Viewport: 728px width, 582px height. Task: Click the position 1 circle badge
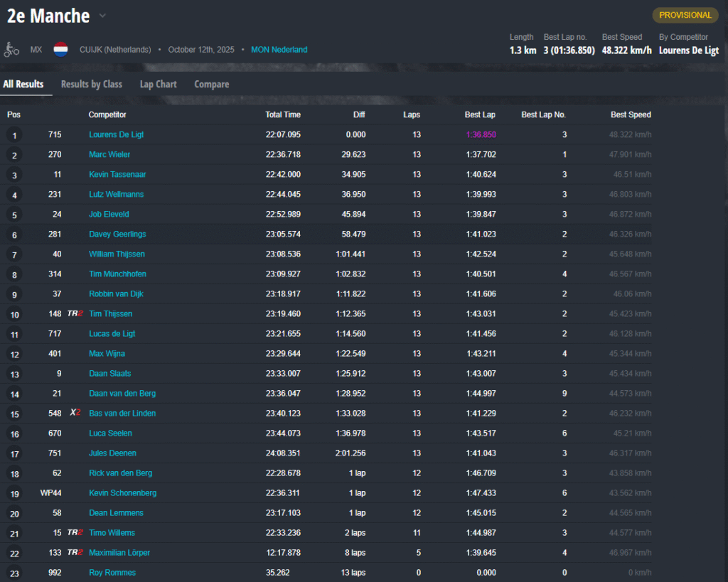14,135
